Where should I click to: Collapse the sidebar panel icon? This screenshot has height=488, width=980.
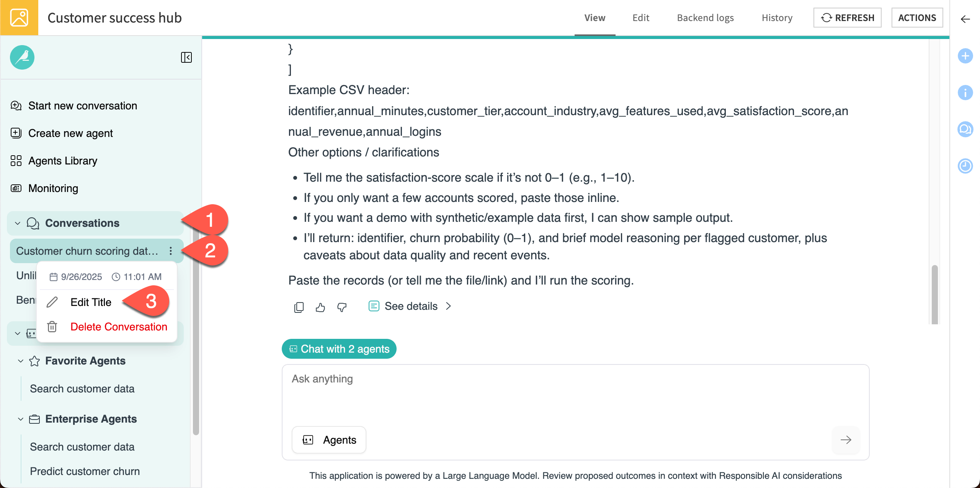186,57
